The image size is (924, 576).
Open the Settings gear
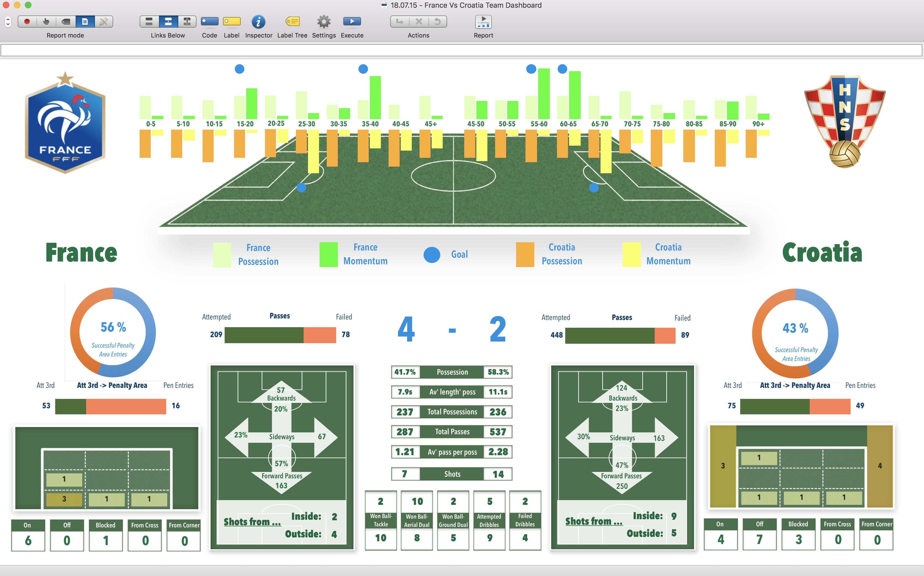pyautogui.click(x=323, y=22)
